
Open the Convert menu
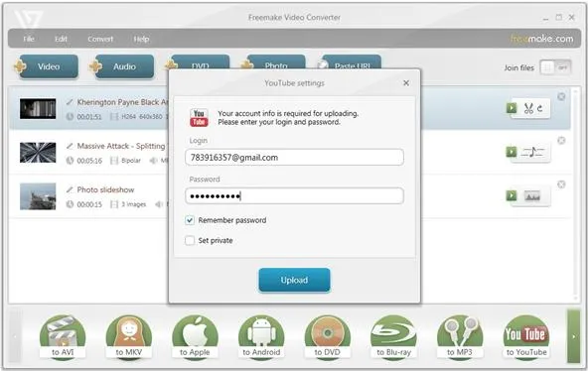coord(100,39)
